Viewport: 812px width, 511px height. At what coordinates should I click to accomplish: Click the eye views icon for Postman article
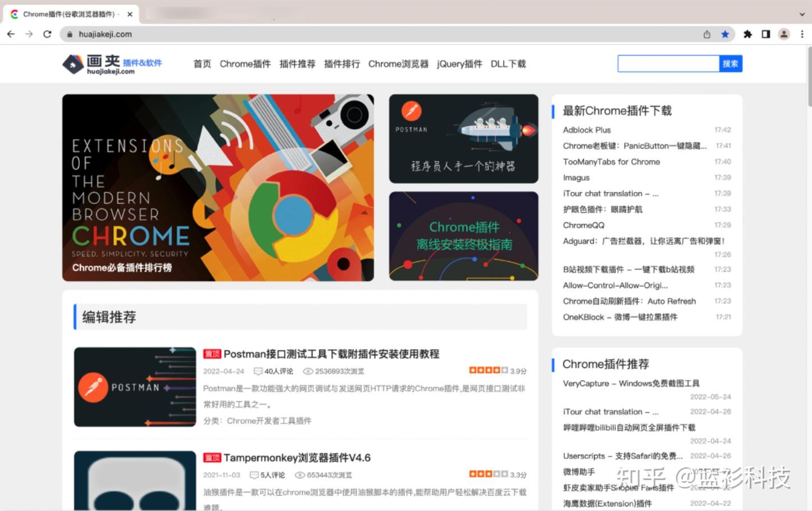(308, 371)
